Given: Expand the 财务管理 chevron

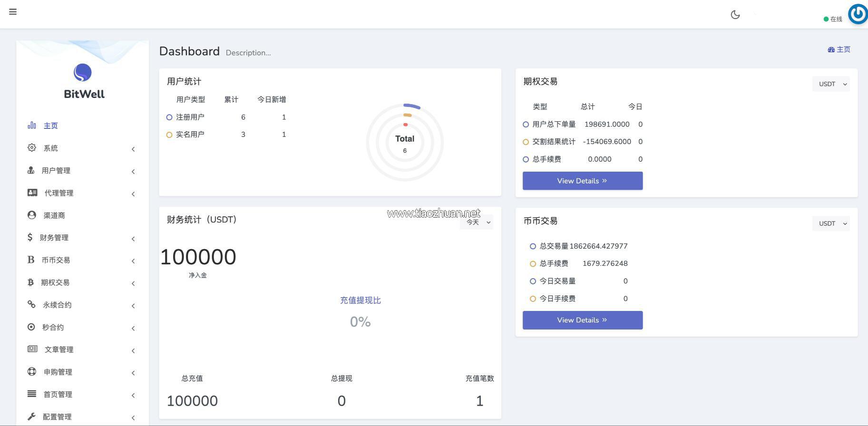Looking at the screenshot, I should 133,239.
